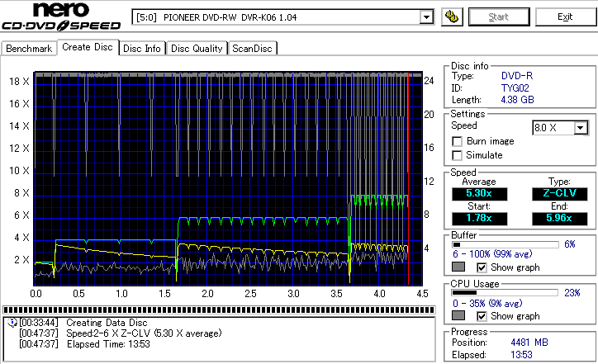Switch to the Benchmark tab

click(x=29, y=49)
